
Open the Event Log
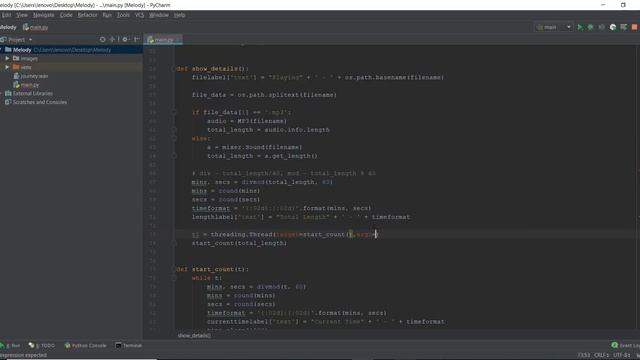pyautogui.click(x=625, y=346)
